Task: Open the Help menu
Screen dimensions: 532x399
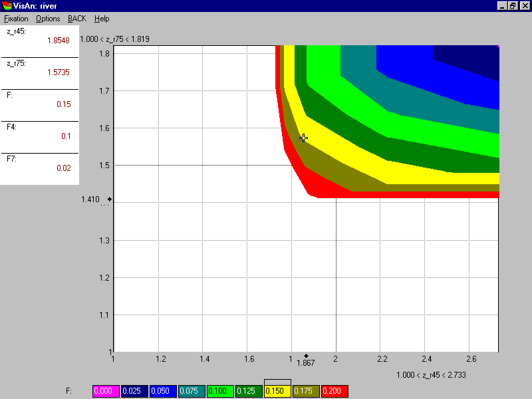Action: tap(102, 19)
